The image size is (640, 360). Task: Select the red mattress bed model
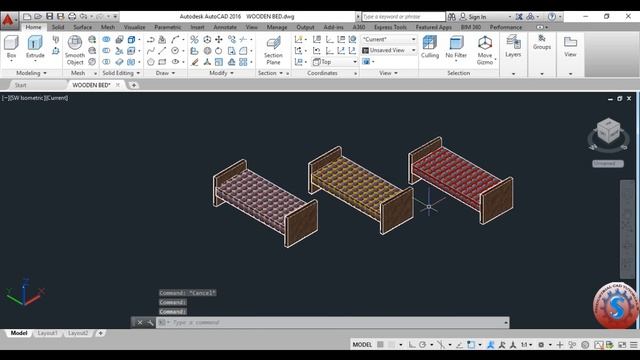460,180
